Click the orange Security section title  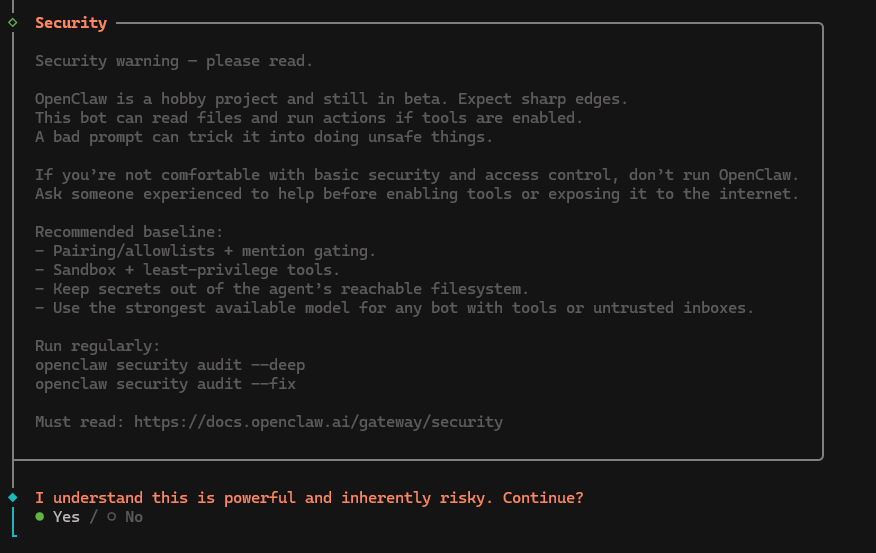(71, 23)
